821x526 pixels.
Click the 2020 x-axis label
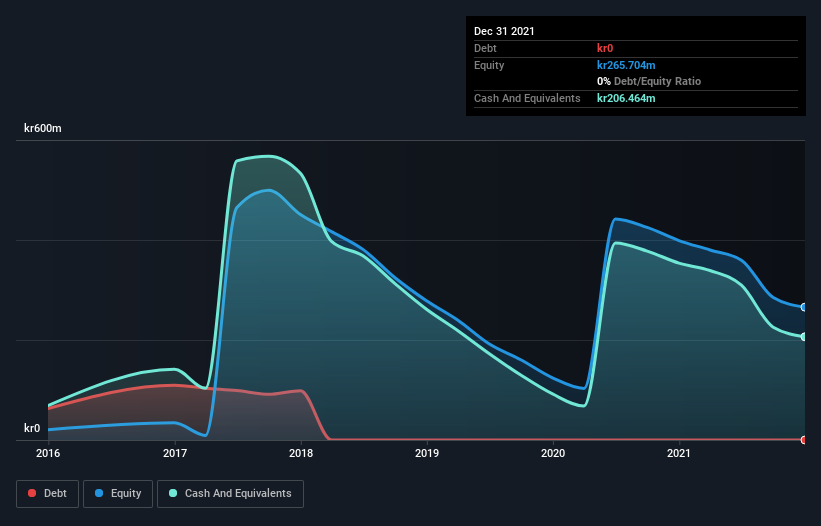(553, 453)
